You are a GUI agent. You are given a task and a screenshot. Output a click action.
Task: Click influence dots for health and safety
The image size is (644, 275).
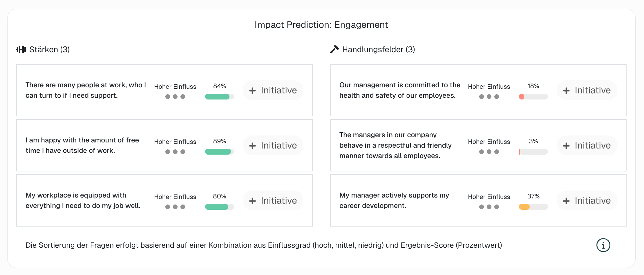click(489, 97)
